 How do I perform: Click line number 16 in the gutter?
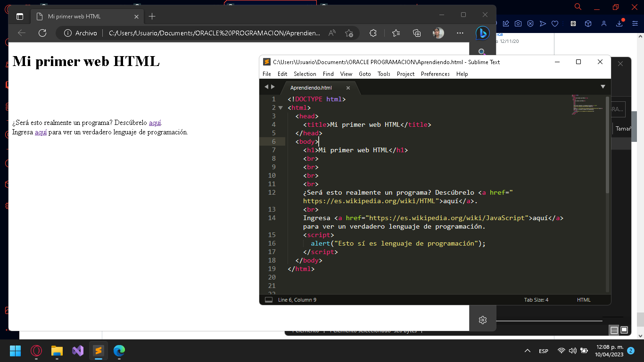tap(272, 244)
